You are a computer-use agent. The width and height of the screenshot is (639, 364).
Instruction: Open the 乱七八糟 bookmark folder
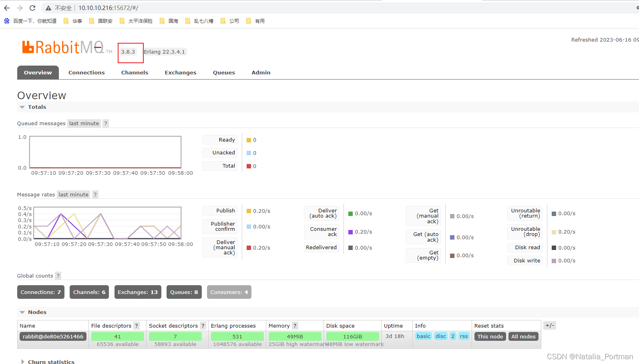(199, 21)
